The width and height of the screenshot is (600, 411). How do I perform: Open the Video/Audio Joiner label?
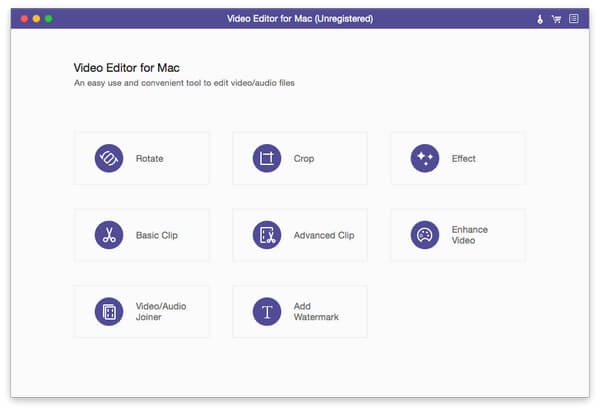tap(161, 312)
